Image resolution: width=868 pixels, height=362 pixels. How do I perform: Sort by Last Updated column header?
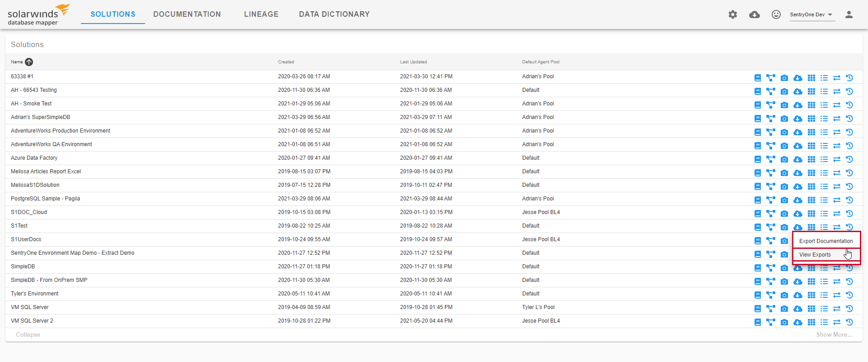tap(413, 62)
